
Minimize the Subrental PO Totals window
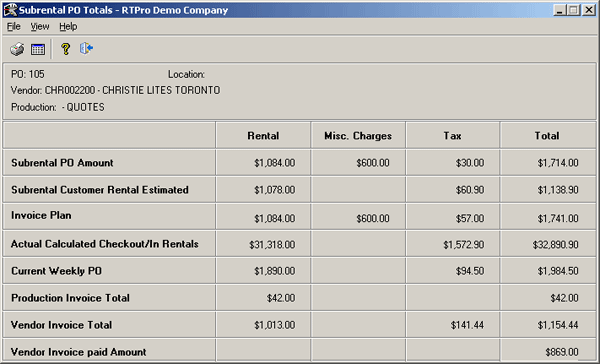[x=559, y=10]
